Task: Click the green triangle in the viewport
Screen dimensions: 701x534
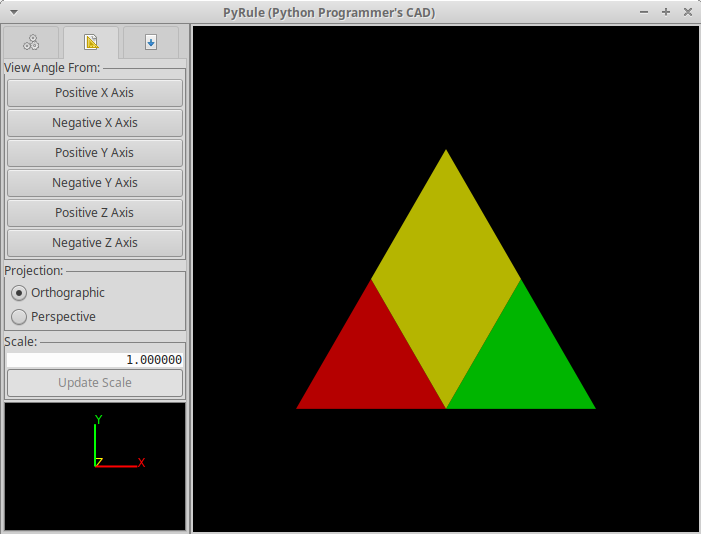Action: click(521, 364)
